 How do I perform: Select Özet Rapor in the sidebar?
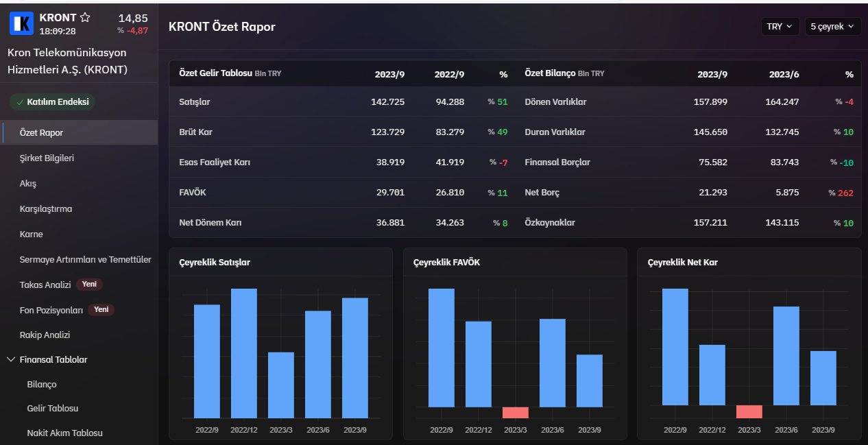coord(79,132)
